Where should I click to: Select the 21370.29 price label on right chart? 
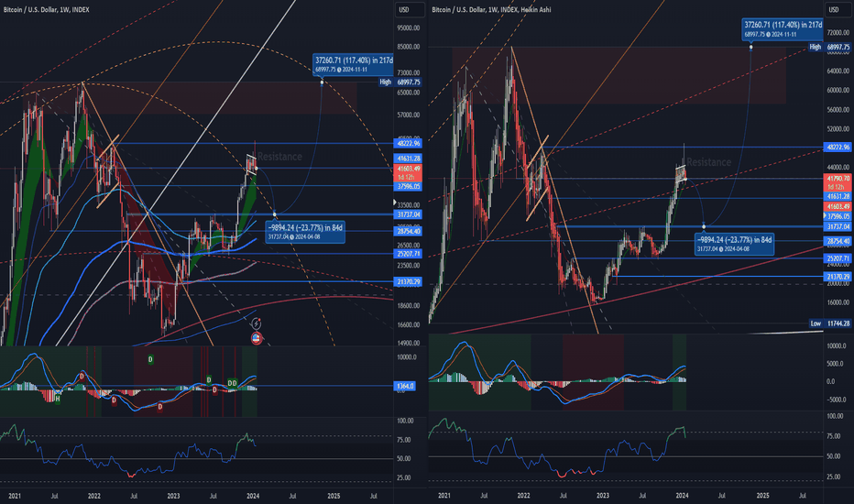click(x=838, y=277)
